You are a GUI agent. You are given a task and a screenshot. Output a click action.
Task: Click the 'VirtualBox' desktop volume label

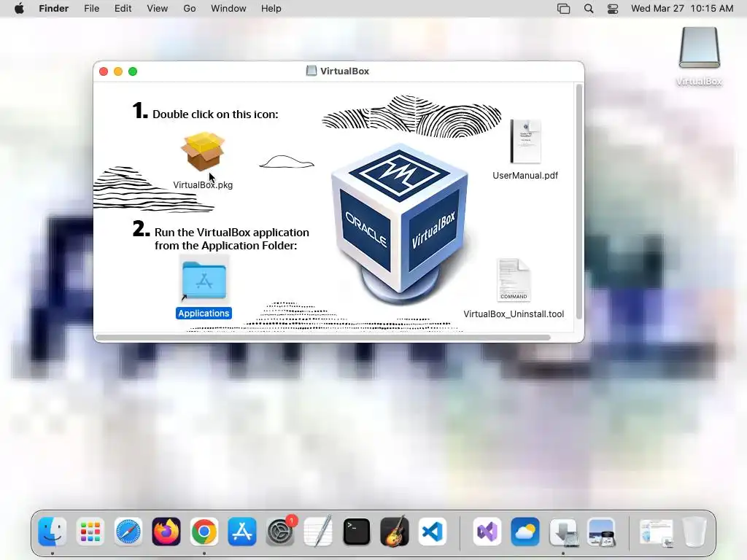point(699,82)
